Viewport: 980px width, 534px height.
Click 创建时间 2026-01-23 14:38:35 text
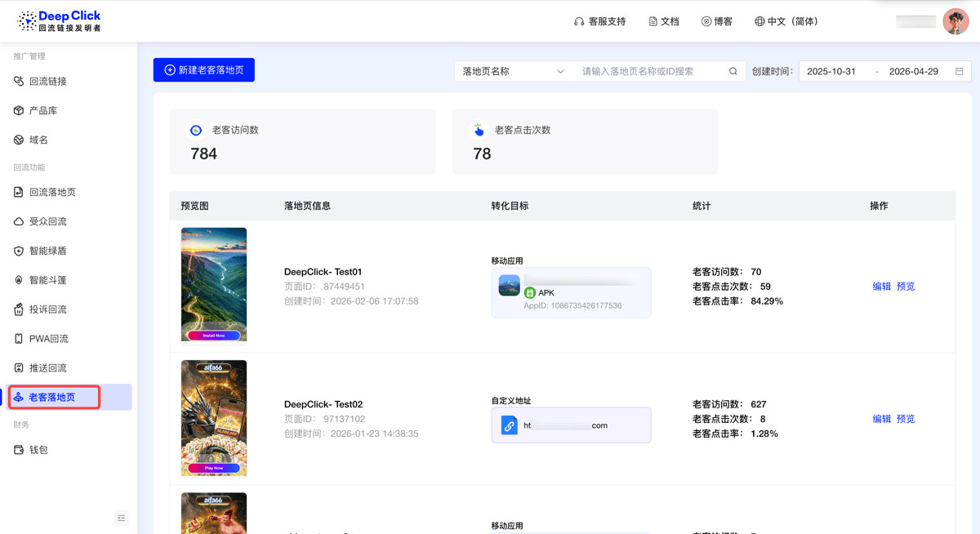coord(351,434)
